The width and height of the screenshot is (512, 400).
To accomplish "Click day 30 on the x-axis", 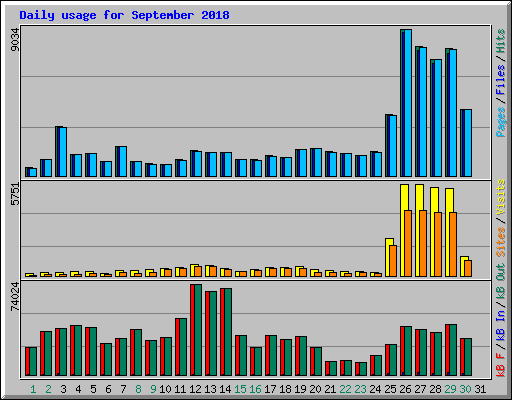I will (465, 389).
